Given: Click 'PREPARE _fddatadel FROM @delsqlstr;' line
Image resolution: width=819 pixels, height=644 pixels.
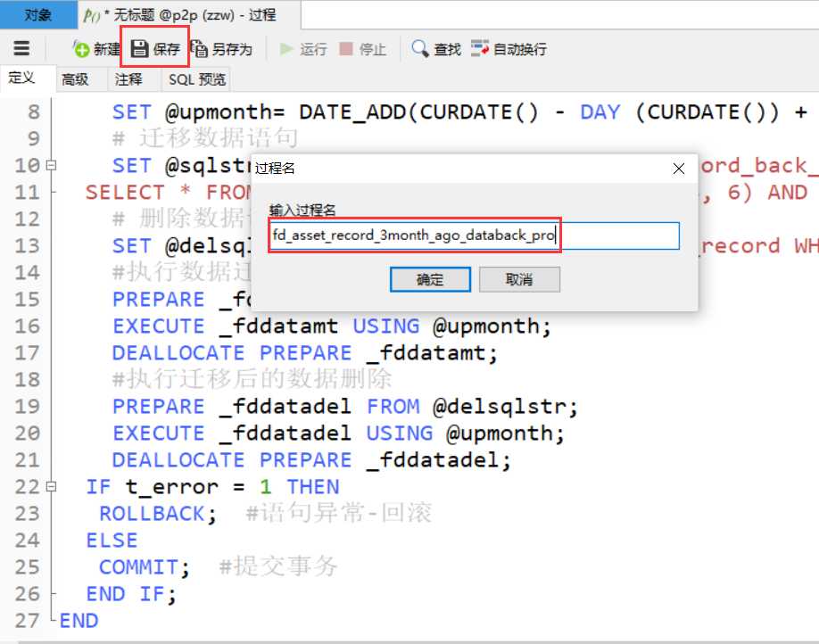Looking at the screenshot, I should 345,407.
